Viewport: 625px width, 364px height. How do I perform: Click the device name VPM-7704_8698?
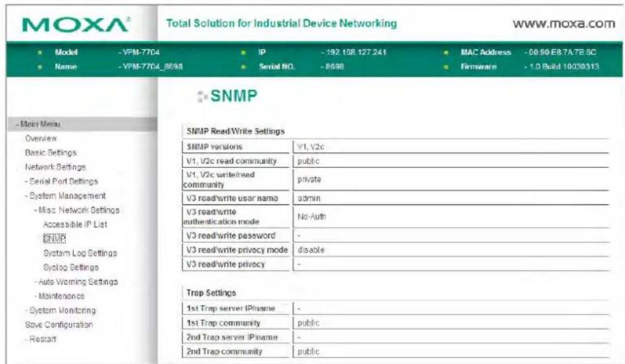click(x=153, y=66)
